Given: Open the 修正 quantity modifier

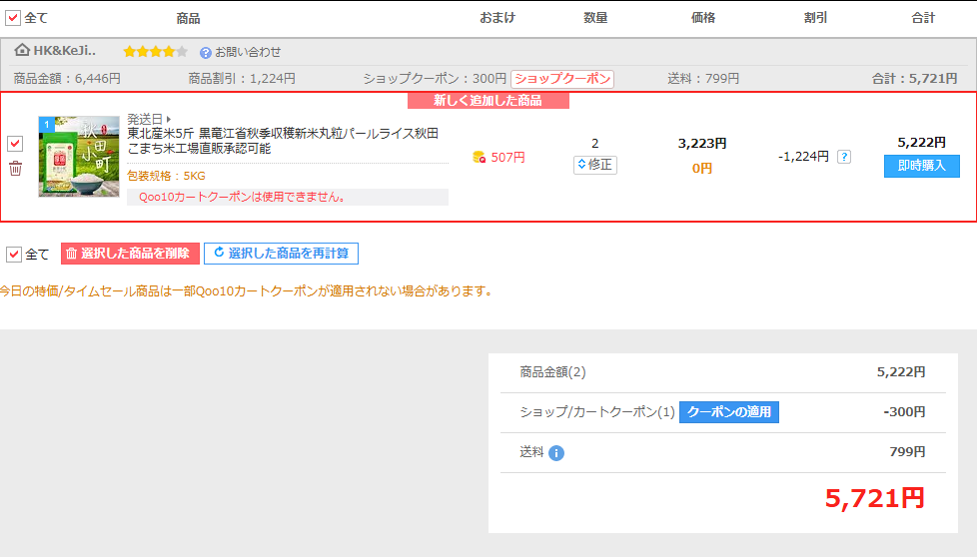Looking at the screenshot, I should (595, 165).
